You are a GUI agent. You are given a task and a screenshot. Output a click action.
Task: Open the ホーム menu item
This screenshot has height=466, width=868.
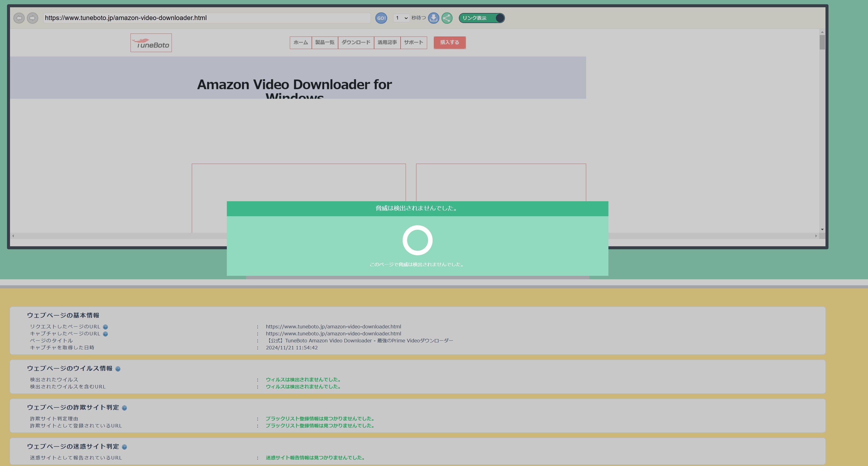[x=301, y=43]
